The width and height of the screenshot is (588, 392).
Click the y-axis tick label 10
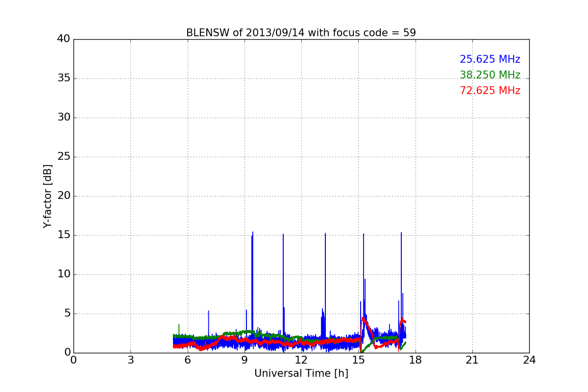[63, 274]
